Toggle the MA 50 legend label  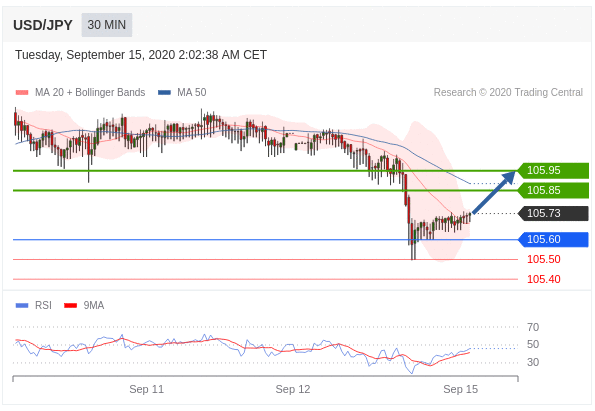pyautogui.click(x=192, y=92)
